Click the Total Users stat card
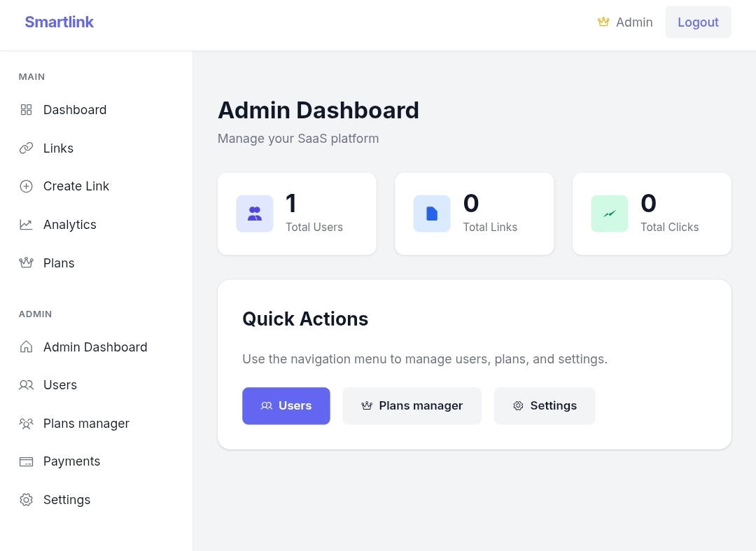This screenshot has height=551, width=756. click(x=297, y=214)
